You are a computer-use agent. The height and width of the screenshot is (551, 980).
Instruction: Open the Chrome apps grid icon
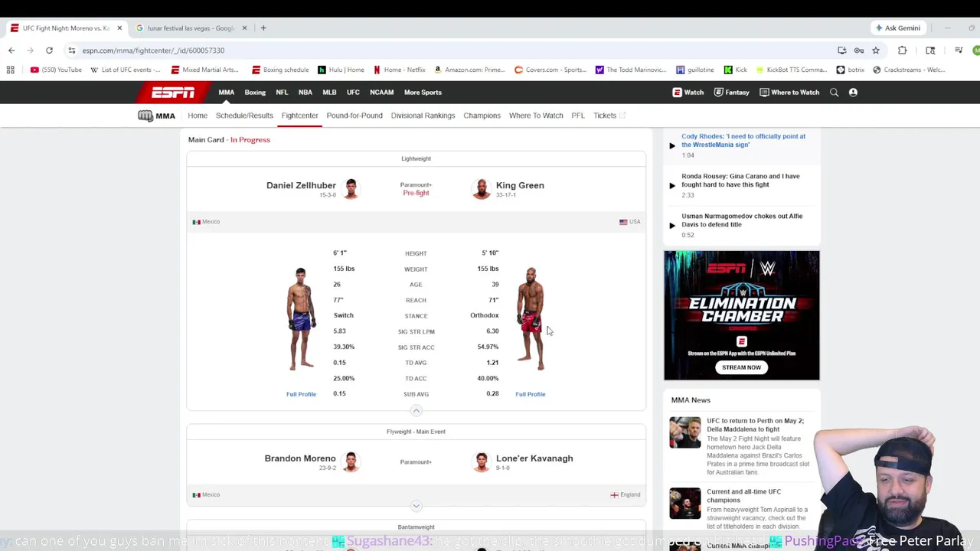[11, 70]
